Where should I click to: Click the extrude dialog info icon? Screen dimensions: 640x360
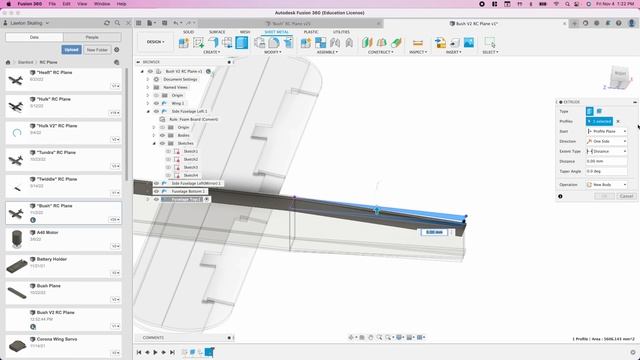coord(560,196)
